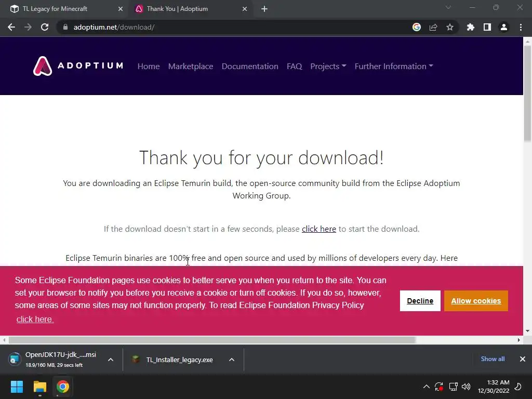This screenshot has height=399, width=532.
Task: Decline the cookies
Action: pos(420,301)
